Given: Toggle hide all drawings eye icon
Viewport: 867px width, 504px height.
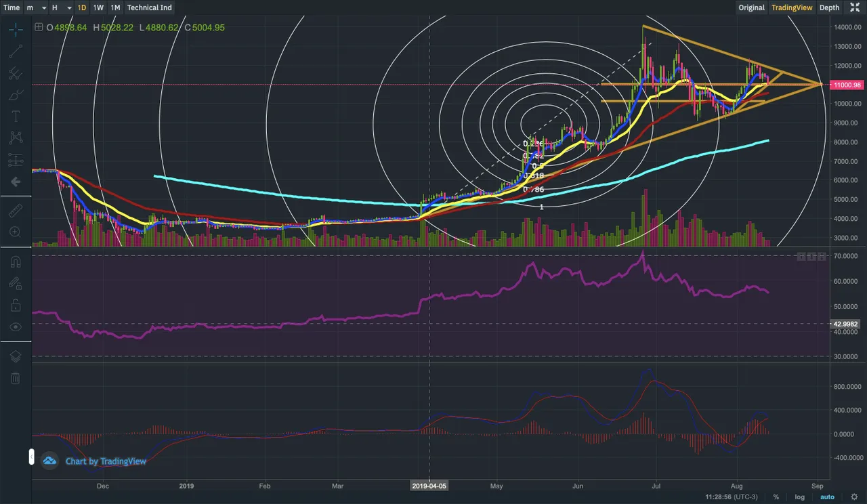Looking at the screenshot, I should (x=15, y=327).
